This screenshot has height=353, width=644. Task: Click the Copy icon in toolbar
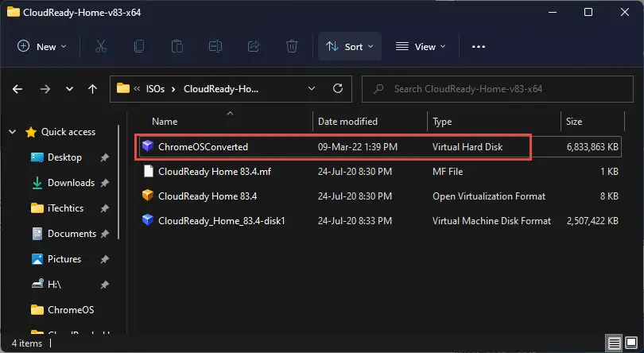click(139, 46)
